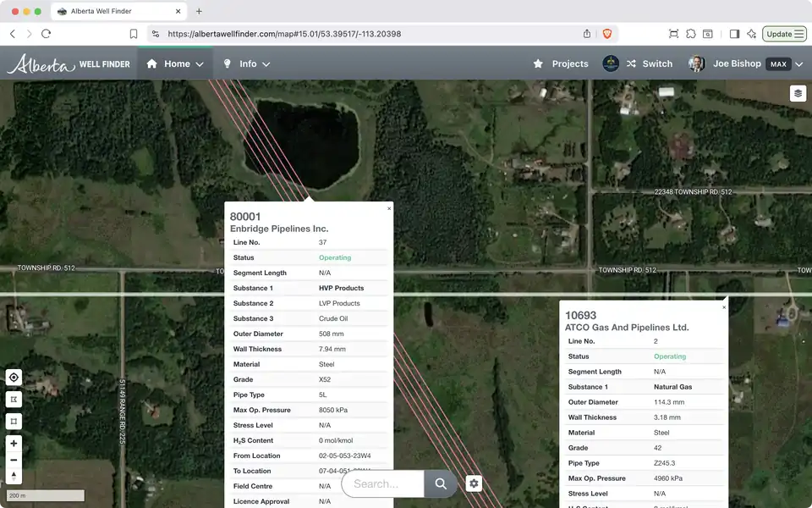The height and width of the screenshot is (508, 812).
Task: Click the Search input field
Action: 383,483
